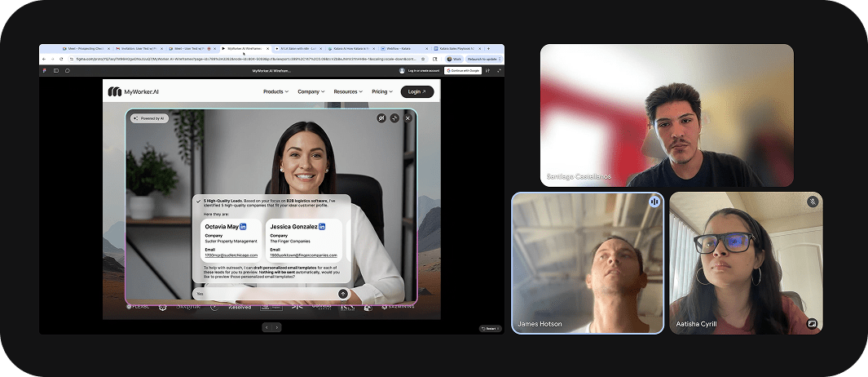868x377 pixels.
Task: Click the MyWorker.AI logo
Action: [x=134, y=92]
